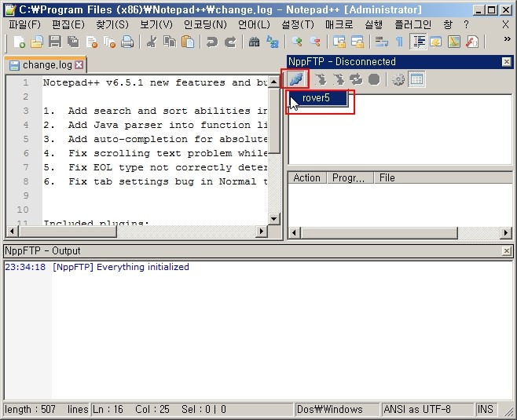Open the 편집(E) menu
Image resolution: width=517 pixels, height=420 pixels.
click(68, 24)
